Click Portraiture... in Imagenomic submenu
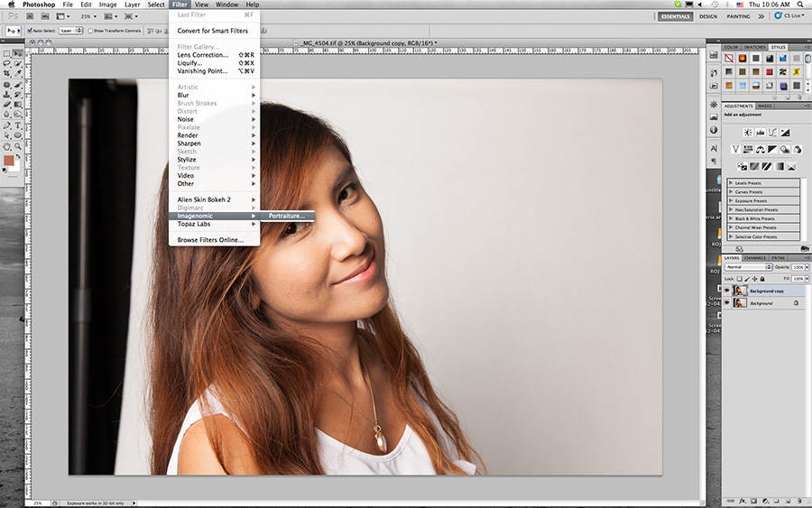The width and height of the screenshot is (812, 508). (287, 216)
